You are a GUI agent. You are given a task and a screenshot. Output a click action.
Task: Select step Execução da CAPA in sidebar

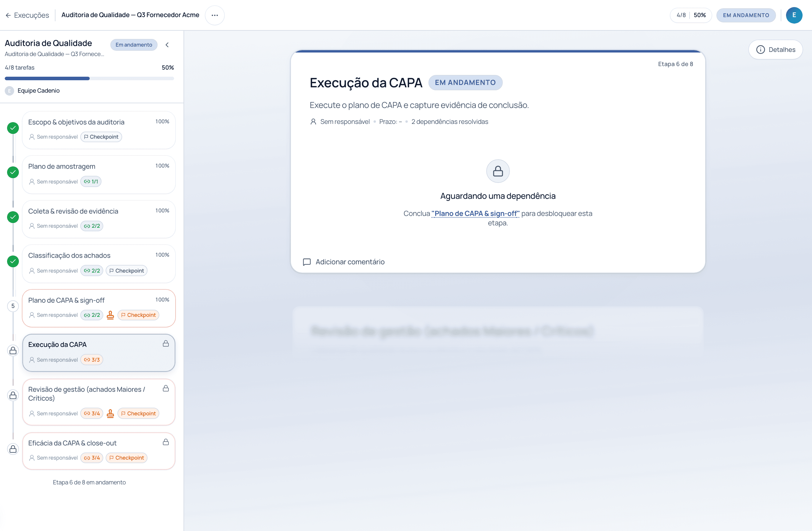click(x=99, y=353)
